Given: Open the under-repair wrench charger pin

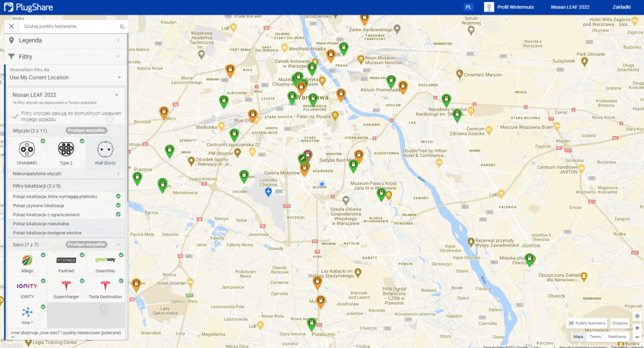Looking at the screenshot, I should pyautogui.click(x=302, y=159).
